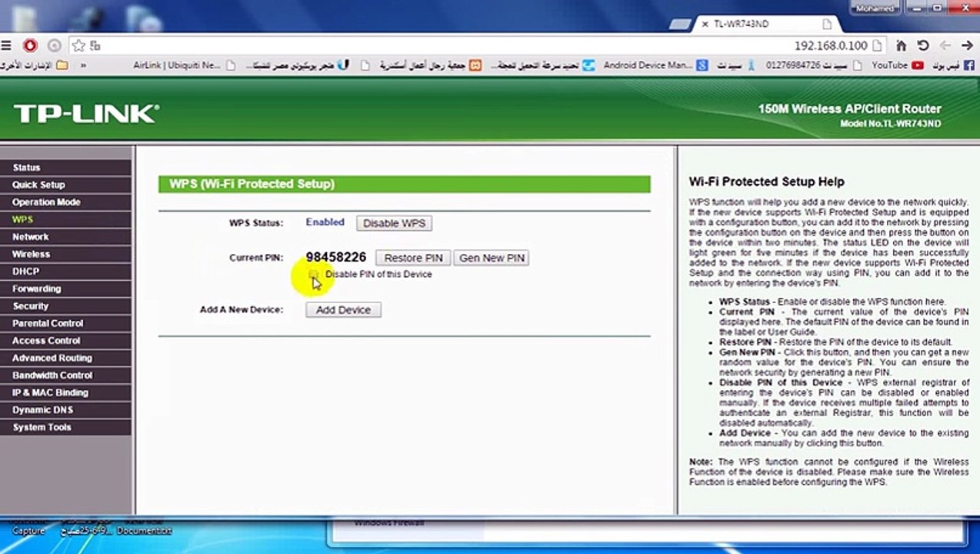
Task: Open the YouTube bookmark
Action: [x=897, y=65]
